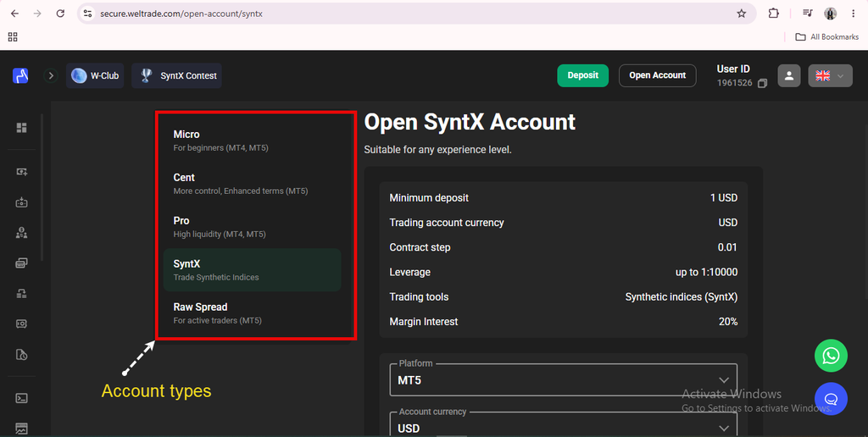
Task: Open the safe vault sidebar icon
Action: [x=21, y=324]
